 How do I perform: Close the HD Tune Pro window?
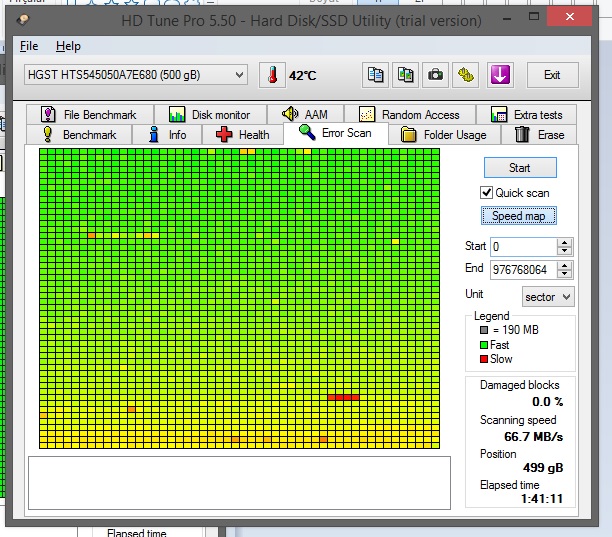(570, 17)
